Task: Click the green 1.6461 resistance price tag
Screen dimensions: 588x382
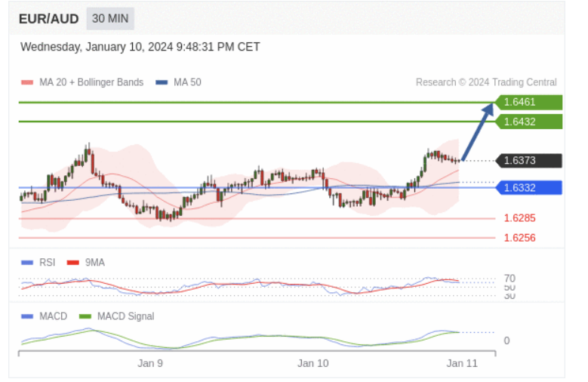Action: point(528,102)
